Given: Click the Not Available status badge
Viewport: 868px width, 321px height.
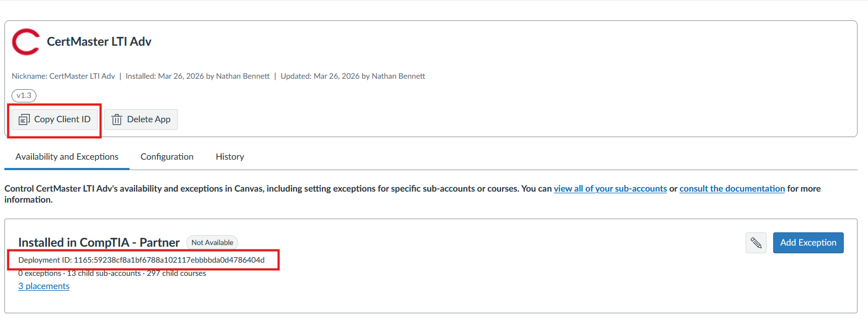Looking at the screenshot, I should (x=212, y=243).
